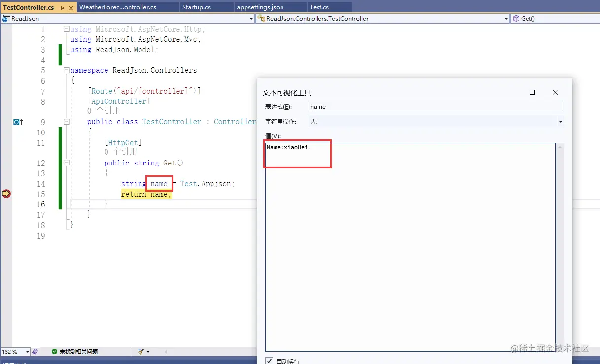Open the ReadJson.Controllers.TestController type dropdown
The image size is (600, 364).
click(x=506, y=19)
